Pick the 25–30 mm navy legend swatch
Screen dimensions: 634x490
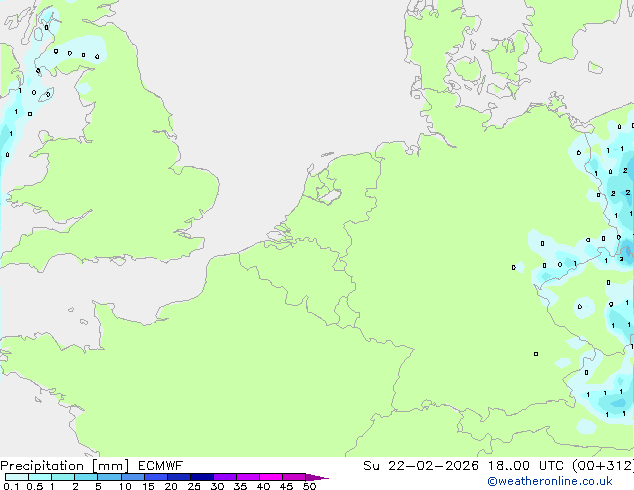[202, 477]
